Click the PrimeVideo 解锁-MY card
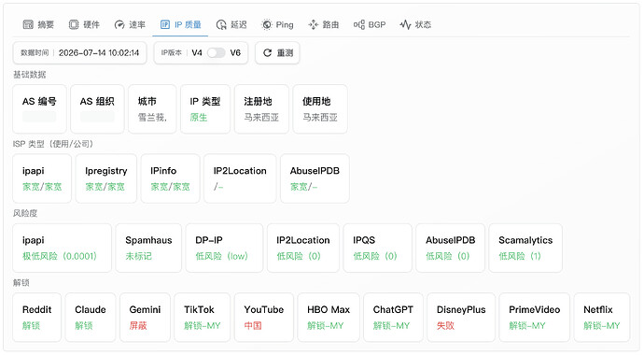The image size is (644, 355). point(535,318)
